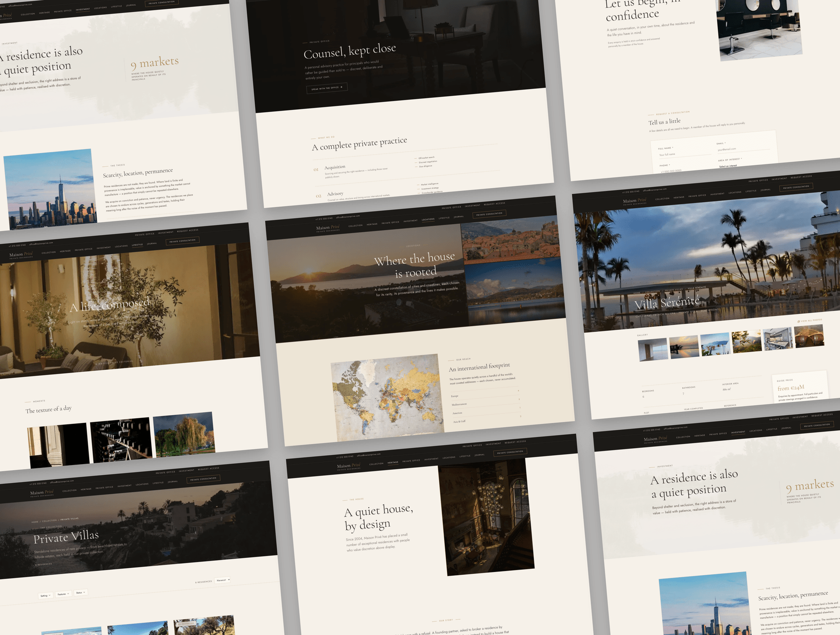Open Locations in the Villa Sérénité page navigation
840x635 pixels.
pyautogui.click(x=735, y=192)
